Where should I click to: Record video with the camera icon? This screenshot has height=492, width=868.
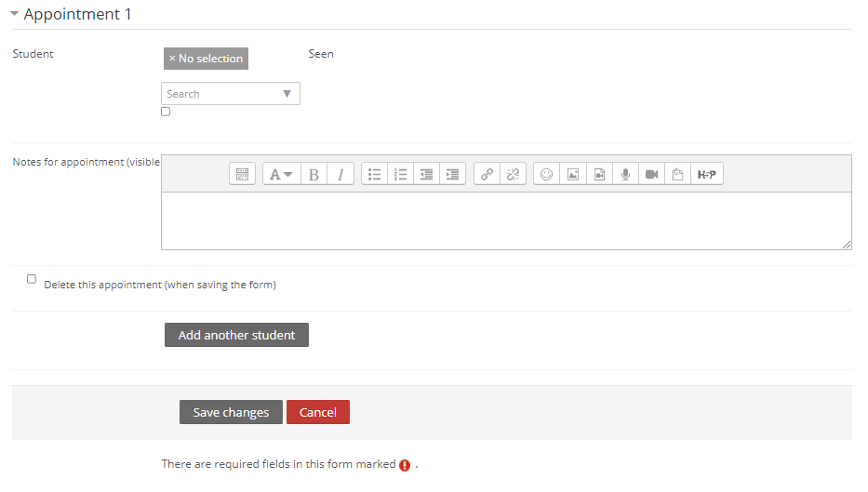pos(651,174)
